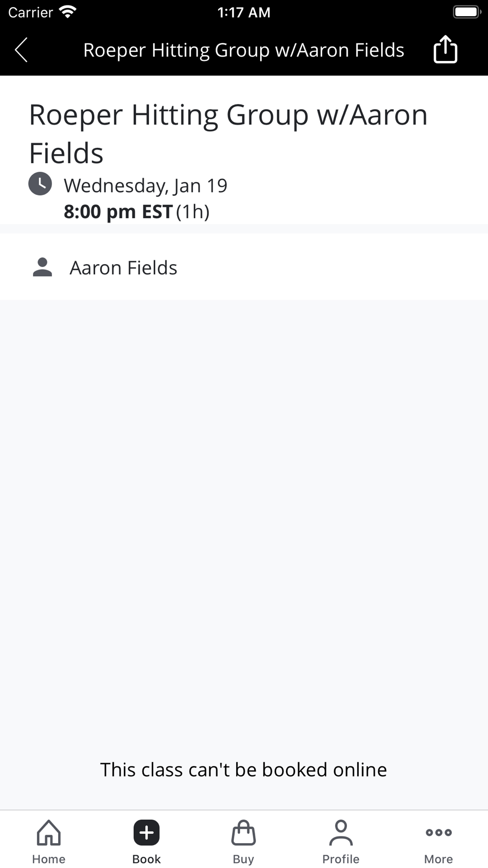Tap the navigation bar title text
Screen dimensions: 488x868
(x=244, y=50)
